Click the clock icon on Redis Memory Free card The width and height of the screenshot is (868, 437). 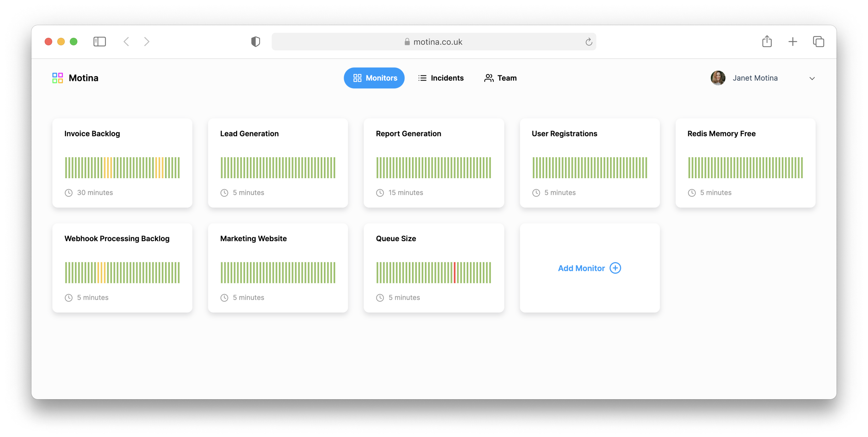692,193
